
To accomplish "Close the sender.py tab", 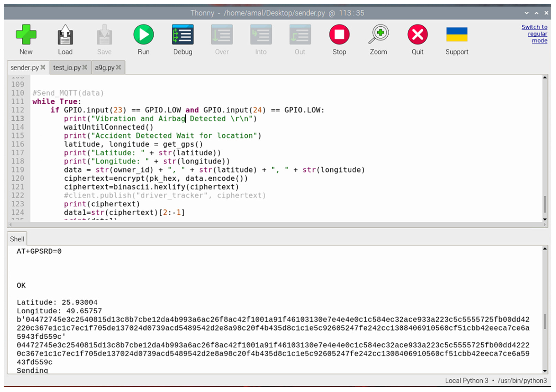I will (43, 67).
